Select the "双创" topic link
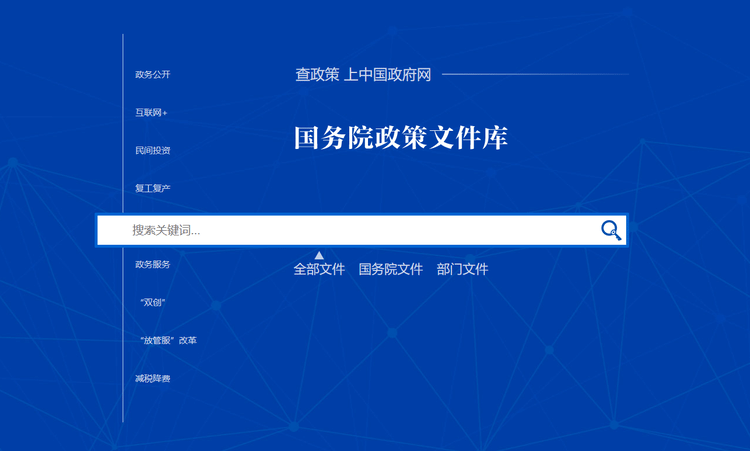The height and width of the screenshot is (451, 750). (153, 302)
